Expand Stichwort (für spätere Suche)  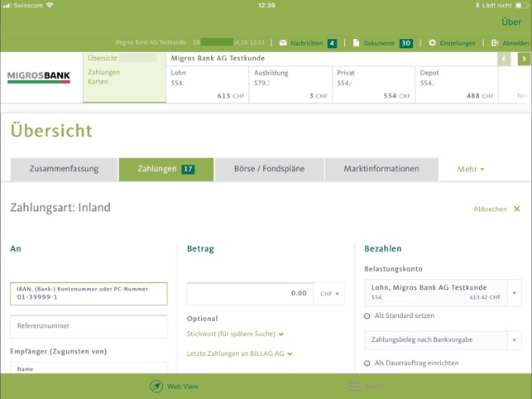[x=235, y=334]
